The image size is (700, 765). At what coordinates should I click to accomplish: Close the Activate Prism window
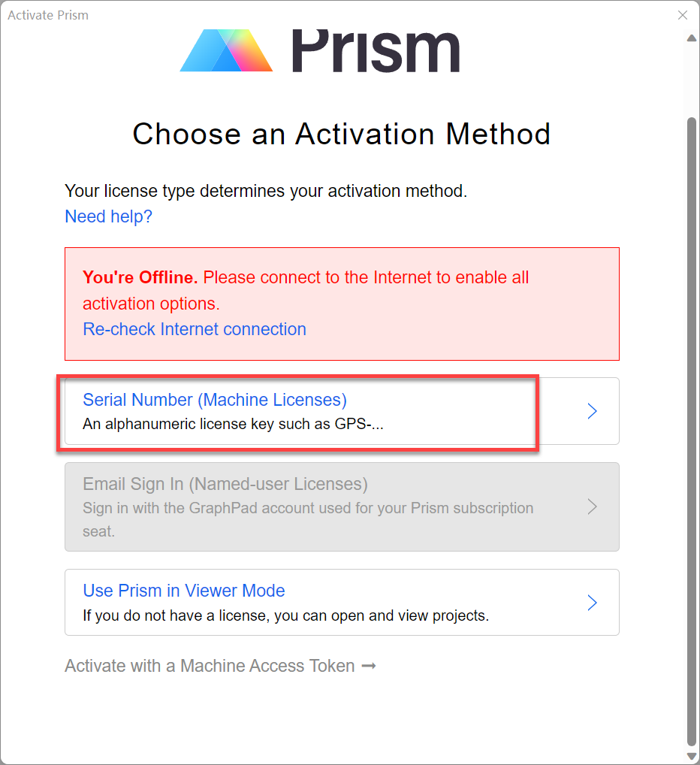pyautogui.click(x=682, y=15)
